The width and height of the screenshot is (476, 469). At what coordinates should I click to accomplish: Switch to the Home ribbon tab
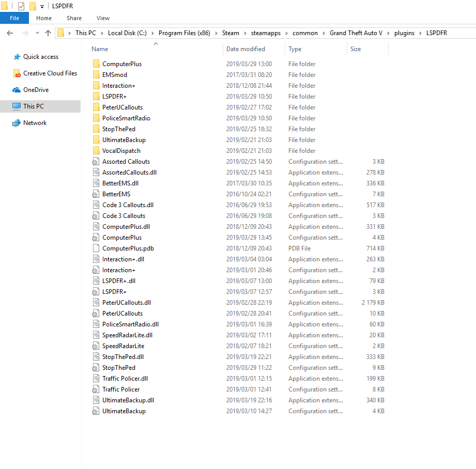tap(44, 18)
